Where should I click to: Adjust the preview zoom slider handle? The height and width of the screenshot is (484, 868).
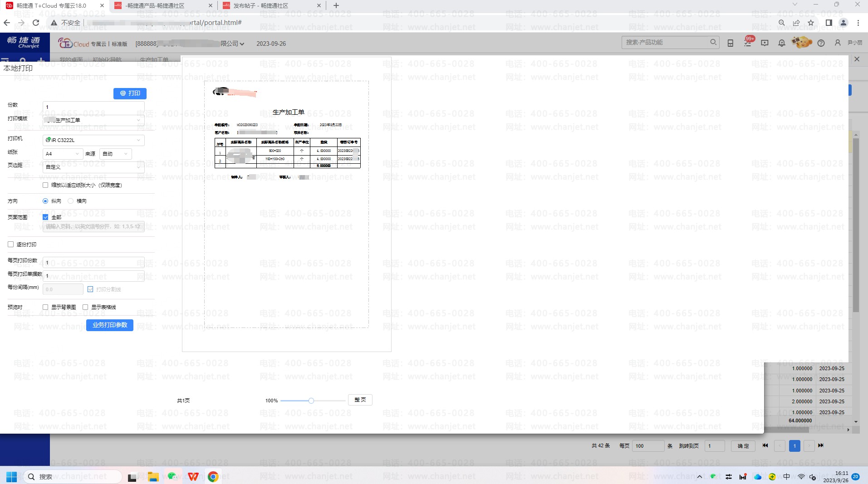pyautogui.click(x=311, y=401)
